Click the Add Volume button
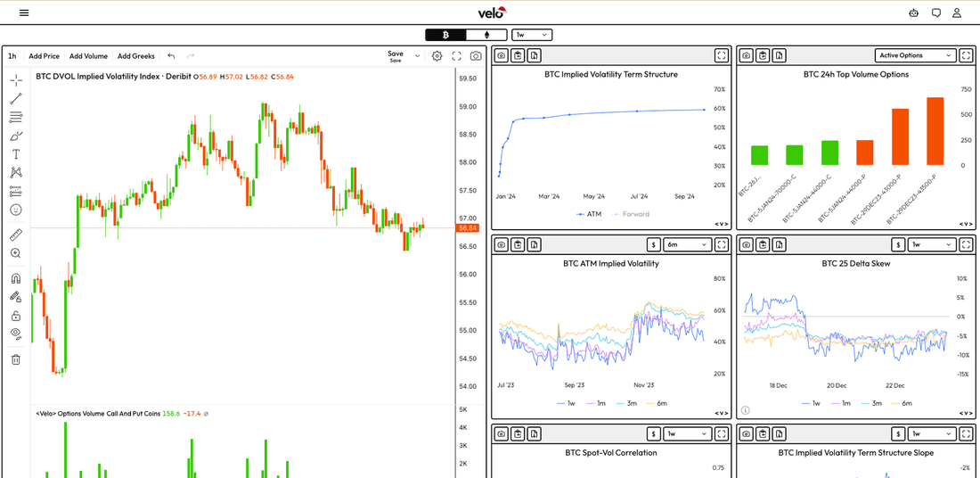 [88, 55]
